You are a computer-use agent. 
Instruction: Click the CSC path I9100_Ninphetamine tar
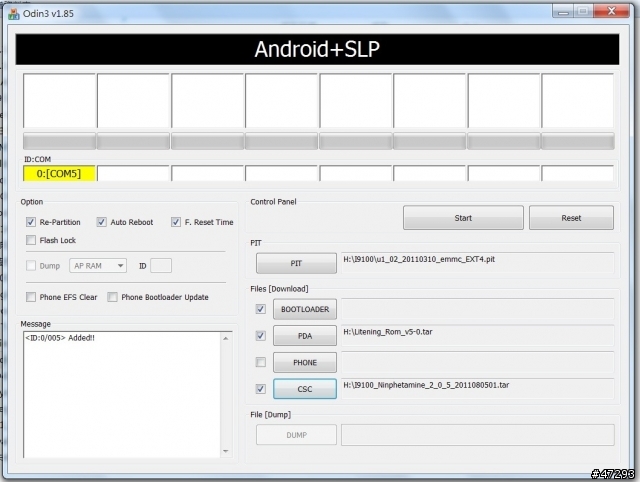[x=426, y=385]
